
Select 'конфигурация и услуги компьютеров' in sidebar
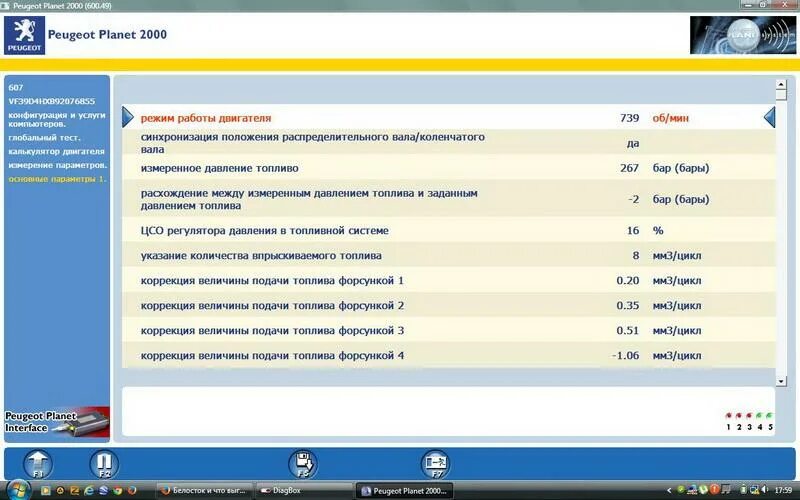pyautogui.click(x=57, y=119)
